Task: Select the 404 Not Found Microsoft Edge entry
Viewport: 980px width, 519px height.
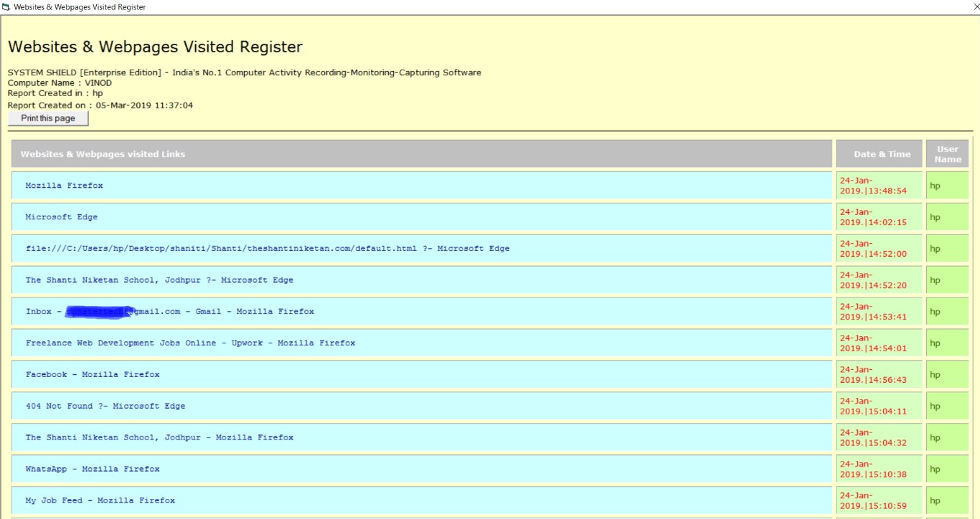Action: 422,406
